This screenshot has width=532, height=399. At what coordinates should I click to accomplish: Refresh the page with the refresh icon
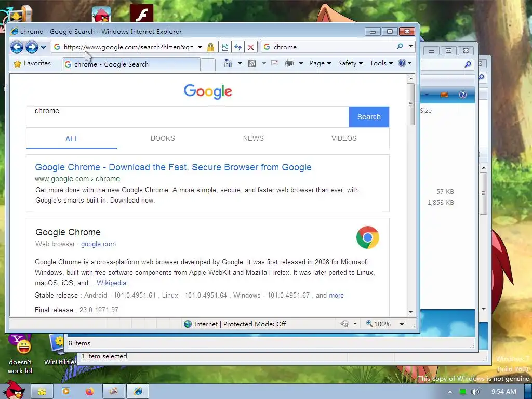[x=238, y=47]
